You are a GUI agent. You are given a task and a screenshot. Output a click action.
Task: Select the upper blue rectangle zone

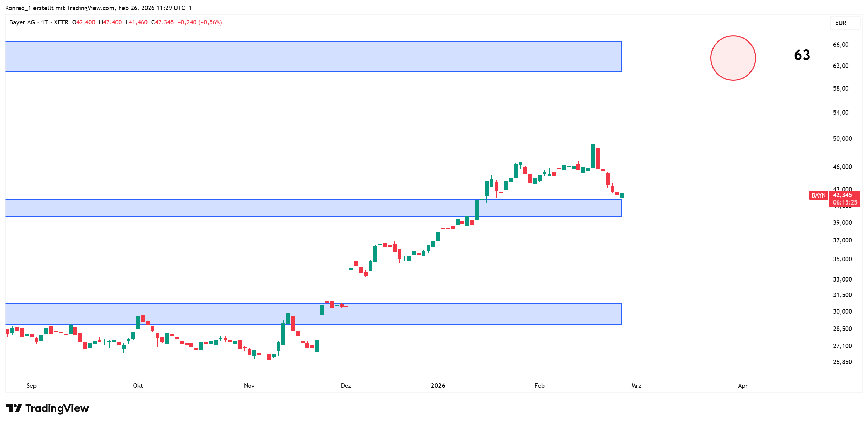pos(313,56)
